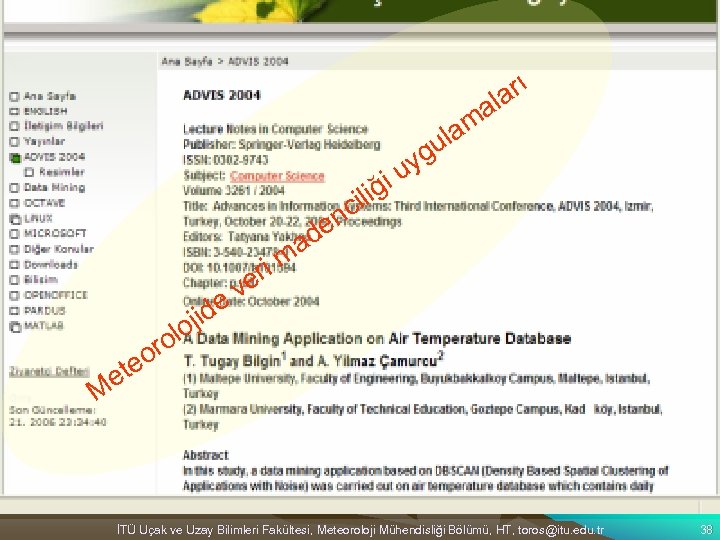
Task: Click the box icon beside Downloads
Action: 14,265
